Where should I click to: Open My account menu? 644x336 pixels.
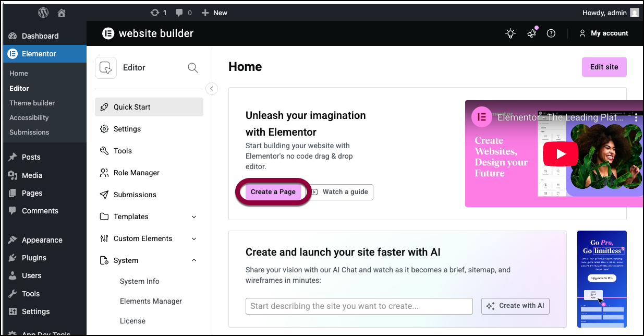(x=603, y=33)
